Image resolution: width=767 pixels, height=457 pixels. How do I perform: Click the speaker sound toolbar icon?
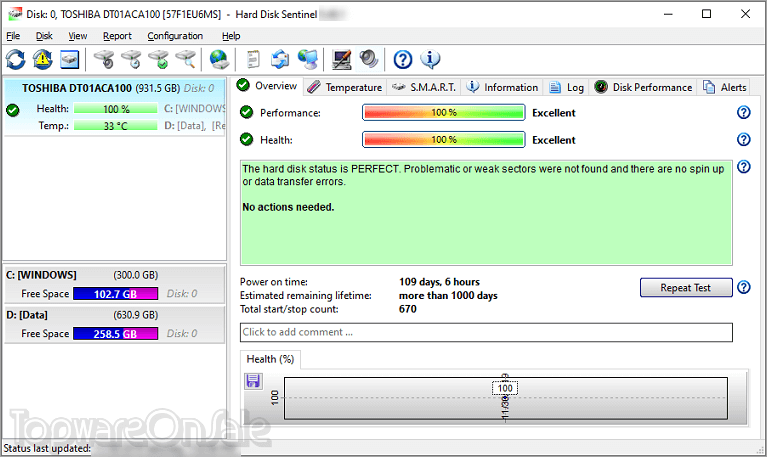point(369,60)
